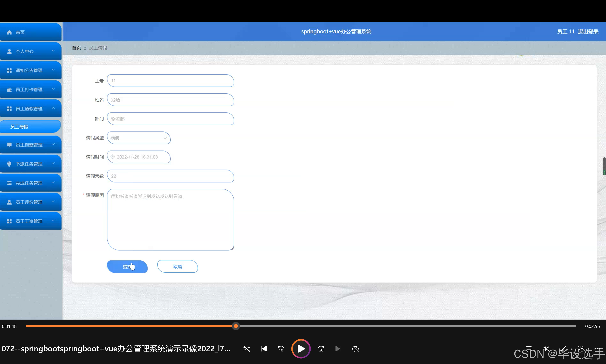Expand the 员工档案管理 menu chevron

tap(53, 144)
